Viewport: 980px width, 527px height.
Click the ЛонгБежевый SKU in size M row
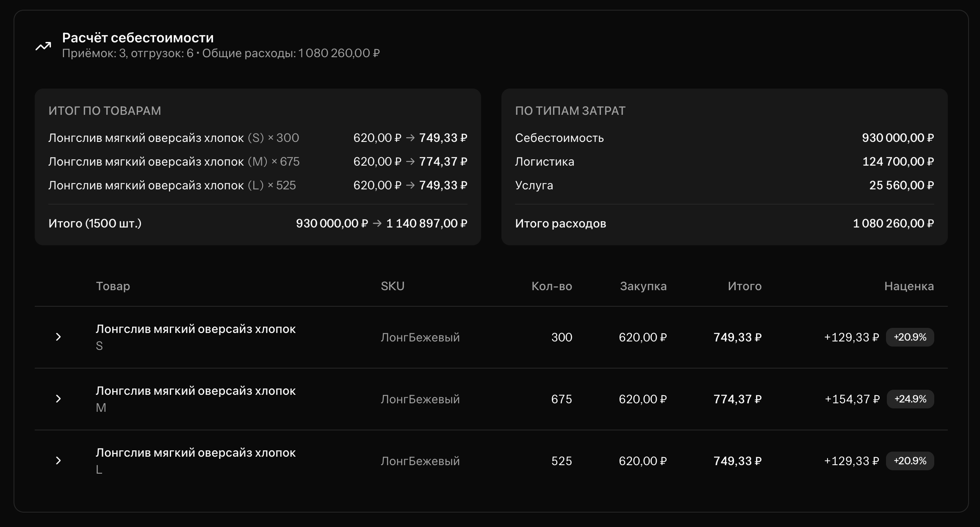420,399
